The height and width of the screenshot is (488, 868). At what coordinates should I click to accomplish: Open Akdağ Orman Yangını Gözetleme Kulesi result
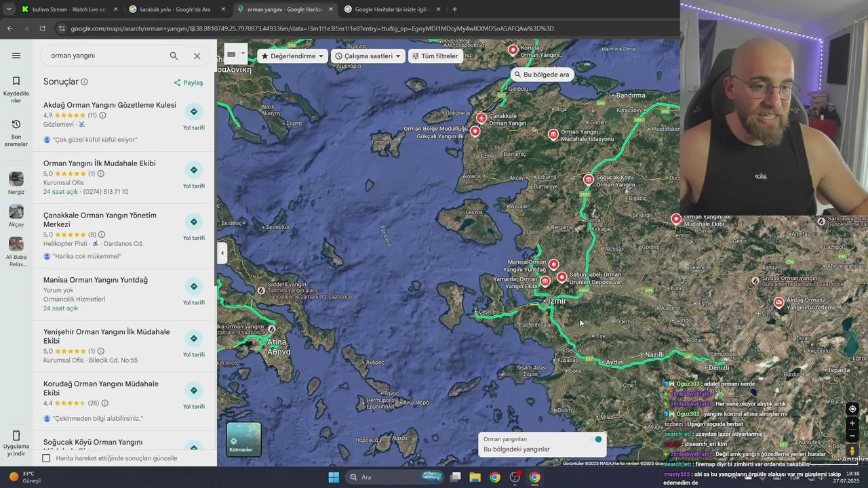pyautogui.click(x=110, y=105)
